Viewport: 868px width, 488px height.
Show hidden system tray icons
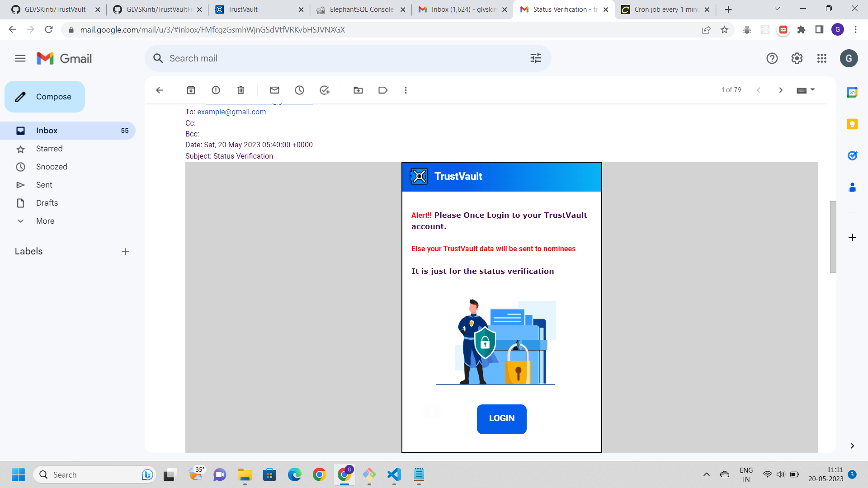tap(706, 474)
